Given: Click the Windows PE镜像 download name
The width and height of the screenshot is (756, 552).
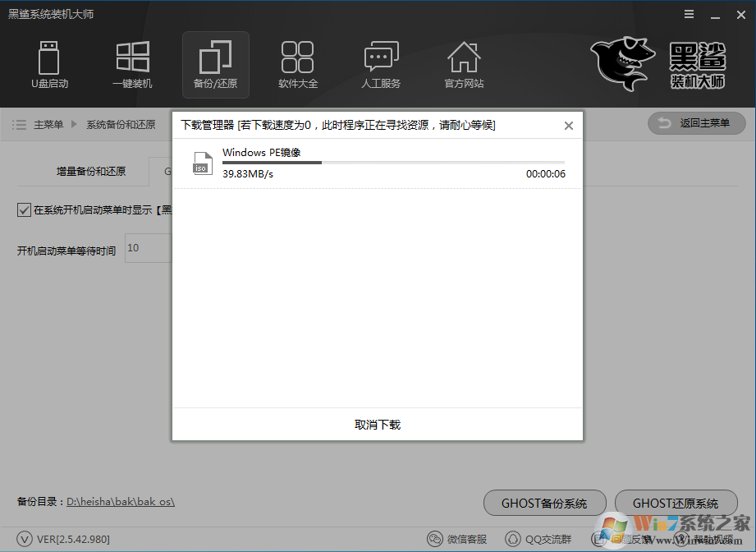Looking at the screenshot, I should 261,153.
